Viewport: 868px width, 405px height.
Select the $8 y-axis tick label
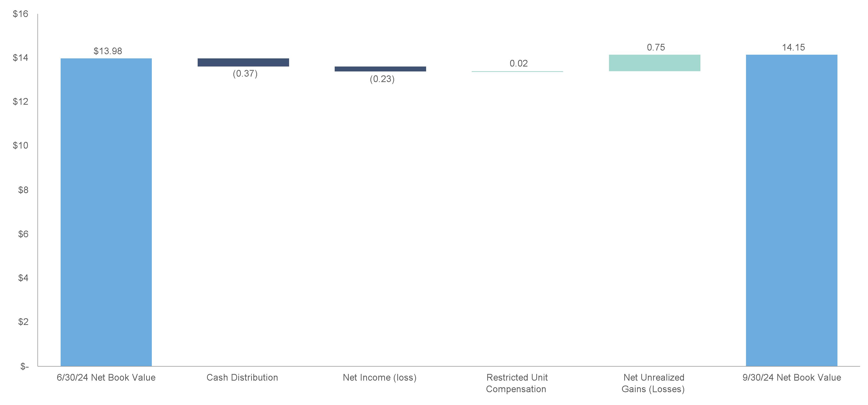pyautogui.click(x=23, y=190)
